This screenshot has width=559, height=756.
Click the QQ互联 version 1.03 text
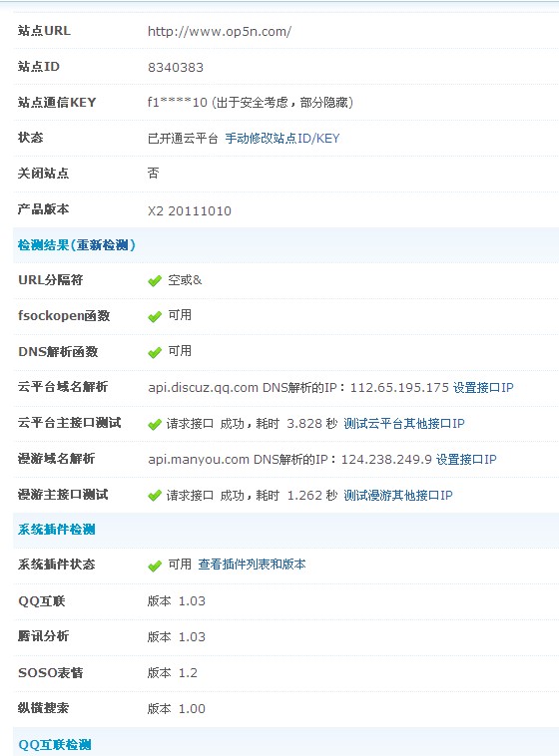[x=177, y=601]
